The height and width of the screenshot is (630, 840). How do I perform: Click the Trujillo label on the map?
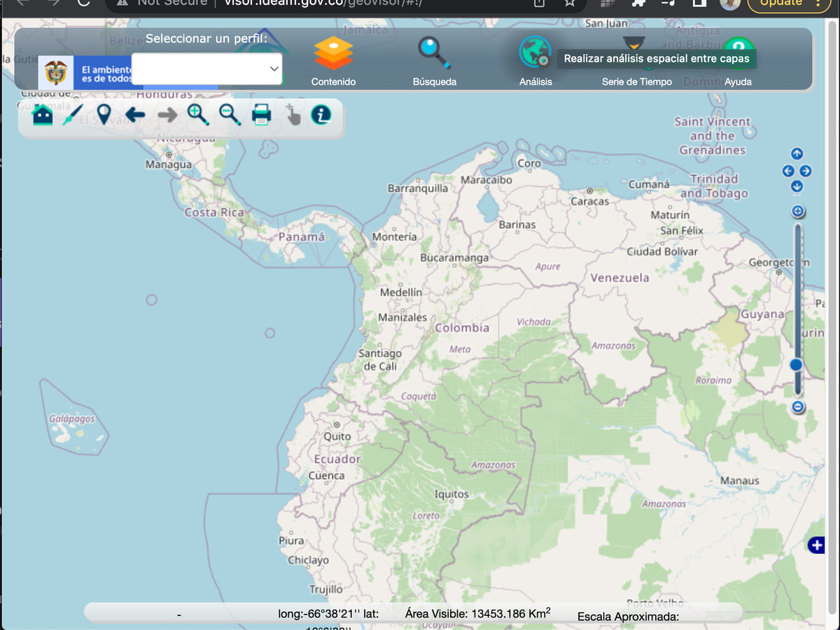(326, 589)
